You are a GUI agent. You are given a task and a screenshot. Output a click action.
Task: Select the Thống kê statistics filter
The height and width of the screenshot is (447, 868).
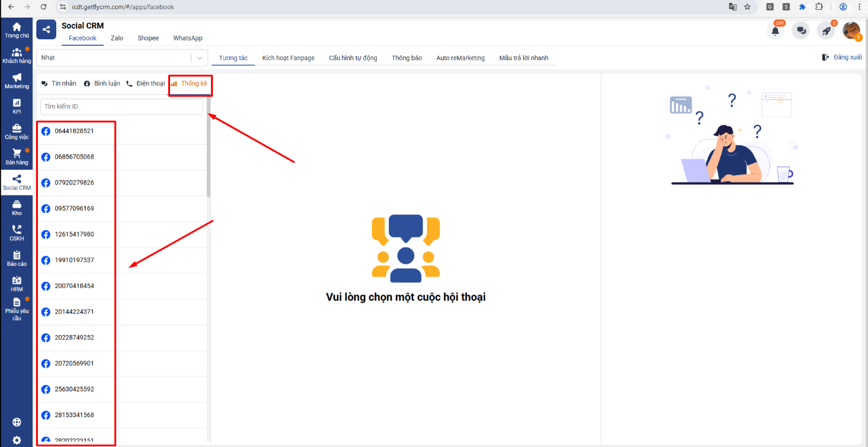pyautogui.click(x=190, y=83)
